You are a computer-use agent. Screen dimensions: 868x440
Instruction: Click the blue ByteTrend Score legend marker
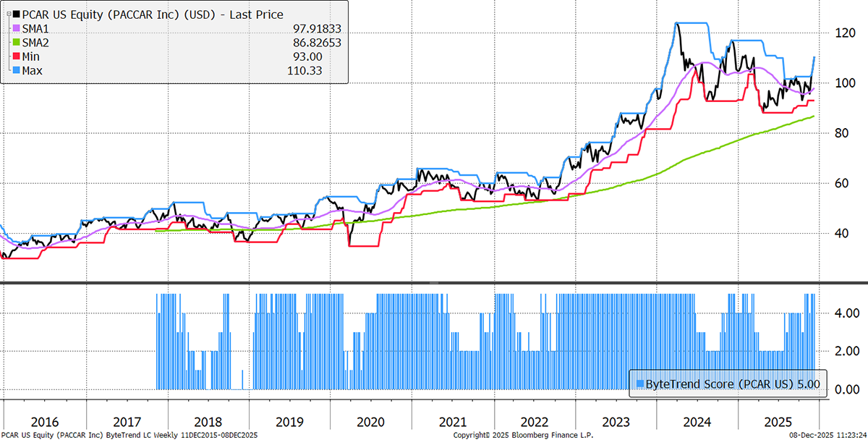637,384
